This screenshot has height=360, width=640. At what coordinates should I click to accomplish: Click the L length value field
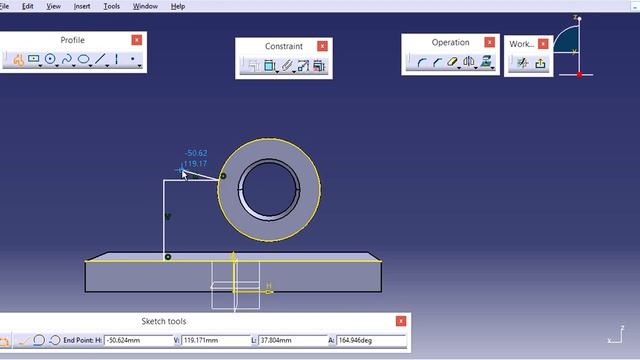pyautogui.click(x=293, y=340)
